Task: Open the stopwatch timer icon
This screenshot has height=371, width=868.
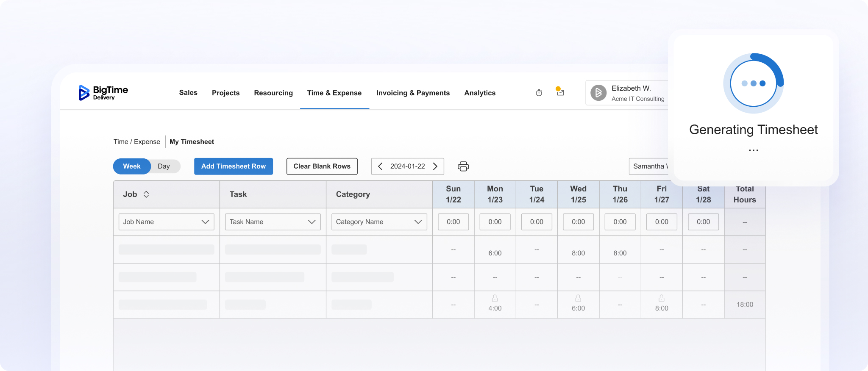Action: click(x=539, y=93)
